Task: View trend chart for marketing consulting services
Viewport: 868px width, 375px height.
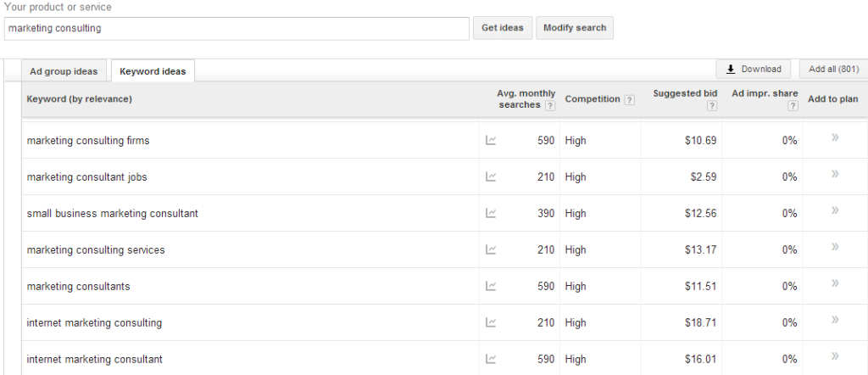Action: coord(491,249)
